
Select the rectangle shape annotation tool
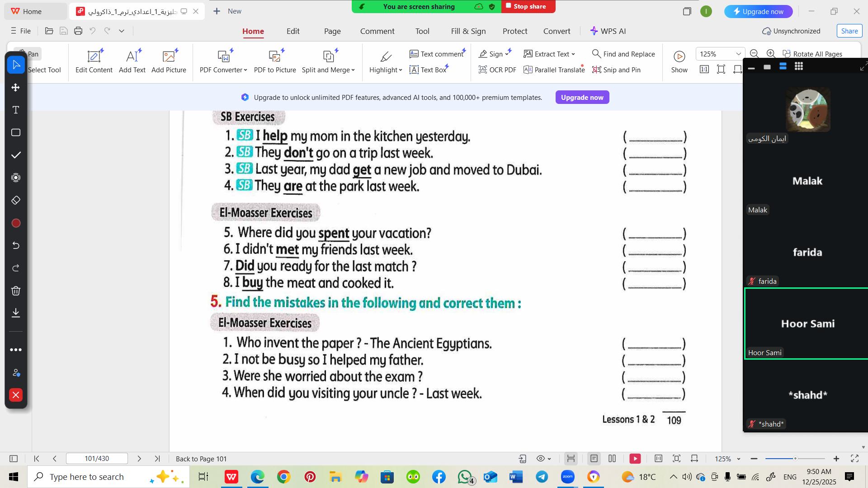click(16, 132)
